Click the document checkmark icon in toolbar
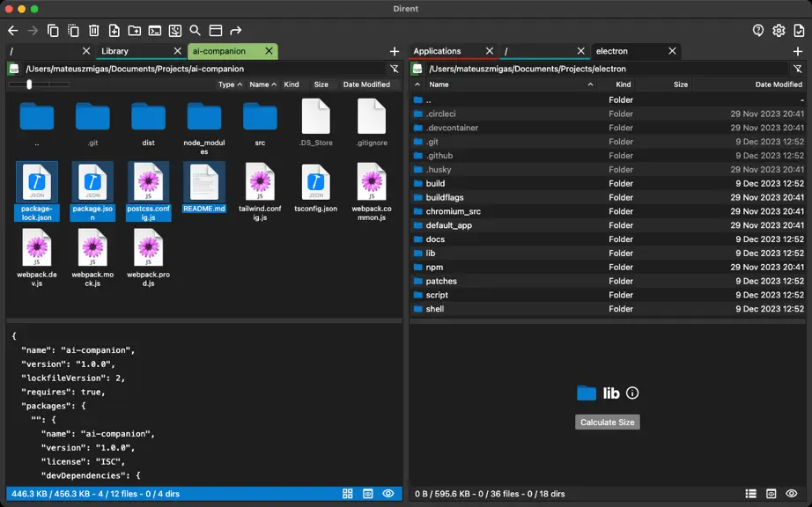Screen dimensions: 812x507 point(799,31)
